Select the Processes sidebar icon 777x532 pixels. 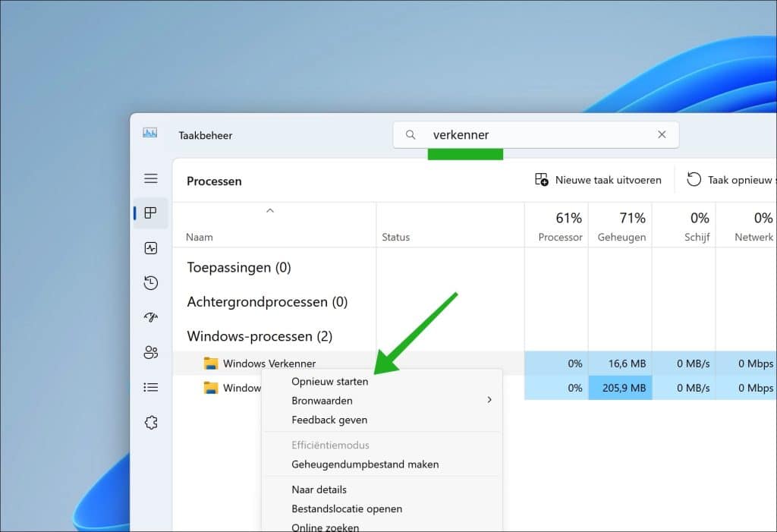tap(151, 213)
